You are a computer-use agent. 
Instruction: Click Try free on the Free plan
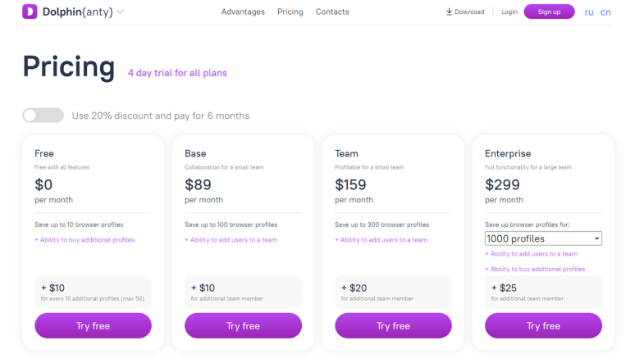coord(93,325)
